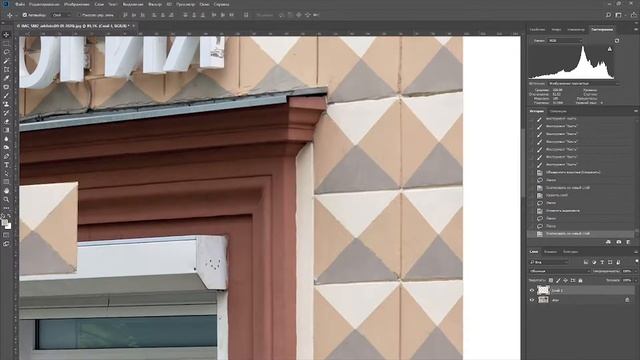This screenshot has width=640, height=360.
Task: Open layer filter kind dropdown
Action: [x=549, y=262]
